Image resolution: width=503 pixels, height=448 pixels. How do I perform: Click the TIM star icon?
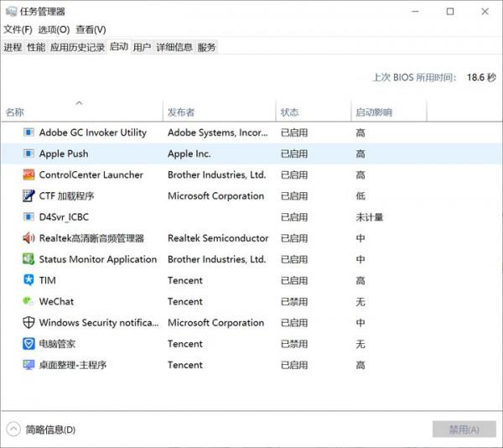pos(29,280)
